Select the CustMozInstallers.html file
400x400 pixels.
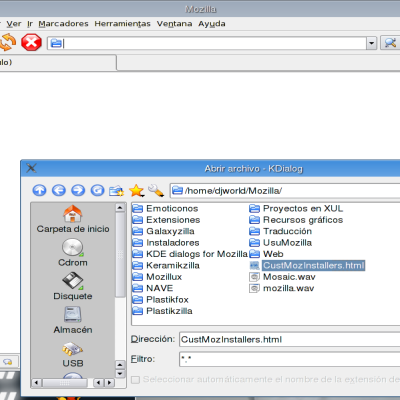pos(307,265)
